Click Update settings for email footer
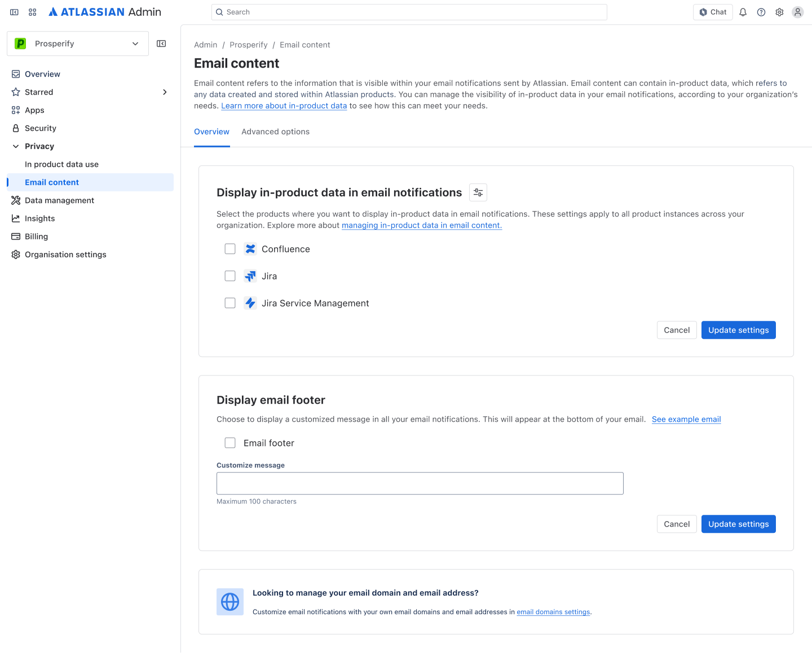This screenshot has width=812, height=653. click(739, 524)
